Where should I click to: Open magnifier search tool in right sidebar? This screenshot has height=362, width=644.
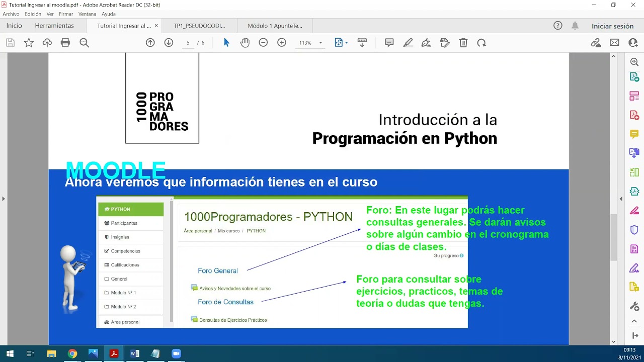point(634,61)
